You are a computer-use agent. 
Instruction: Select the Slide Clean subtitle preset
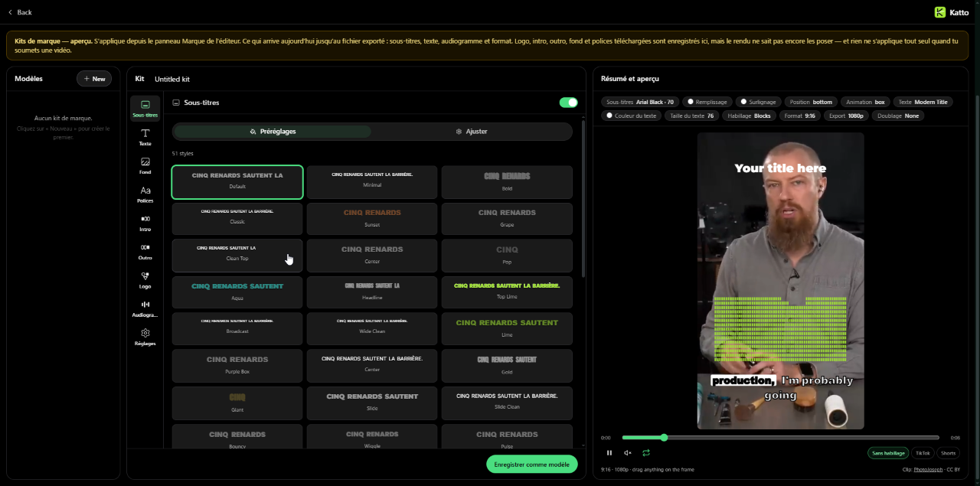coord(507,403)
